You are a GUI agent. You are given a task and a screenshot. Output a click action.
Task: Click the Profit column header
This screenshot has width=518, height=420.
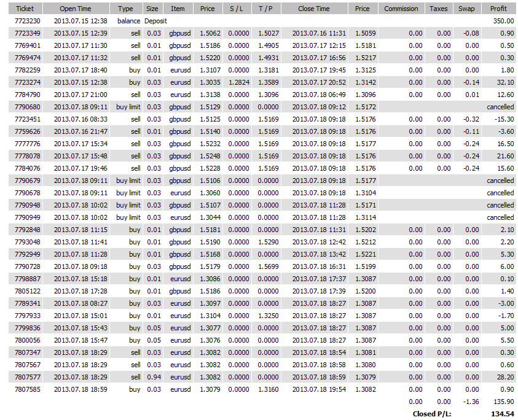click(x=499, y=9)
